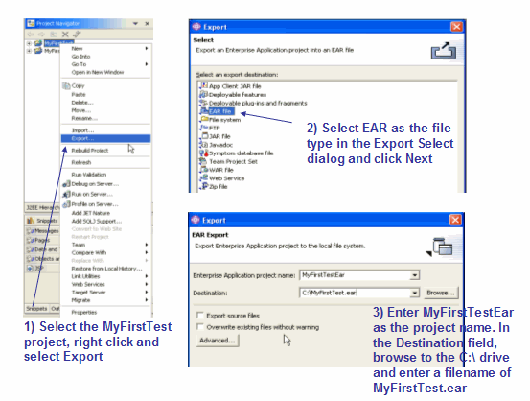Click the Advanced... button

click(218, 340)
